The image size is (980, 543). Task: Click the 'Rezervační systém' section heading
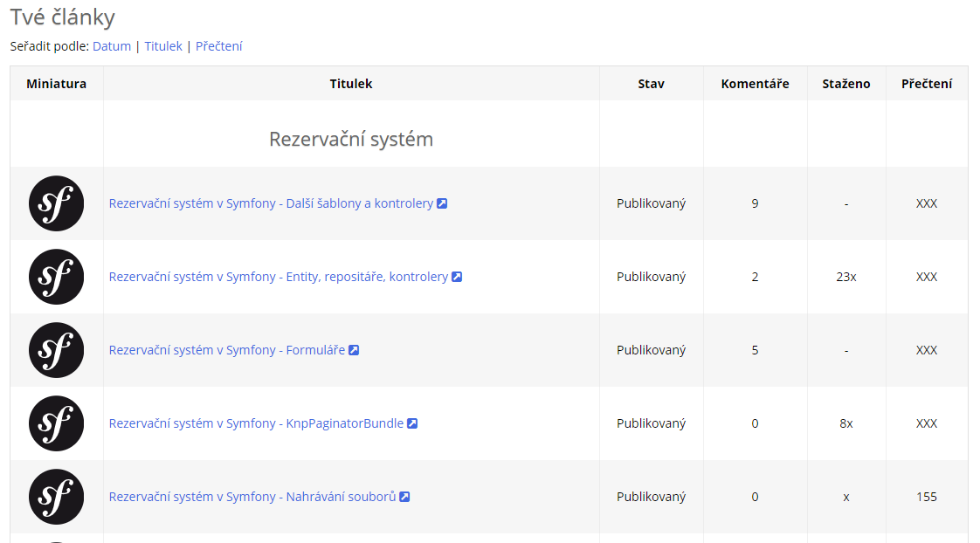pyautogui.click(x=350, y=139)
